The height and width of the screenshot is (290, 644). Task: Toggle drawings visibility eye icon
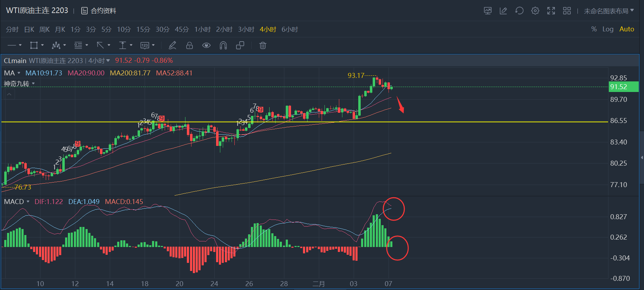pos(206,45)
